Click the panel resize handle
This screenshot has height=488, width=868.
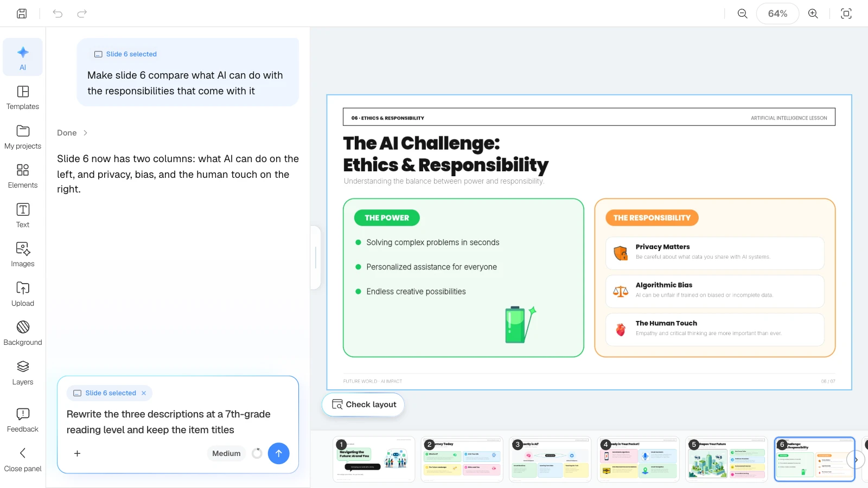316,258
